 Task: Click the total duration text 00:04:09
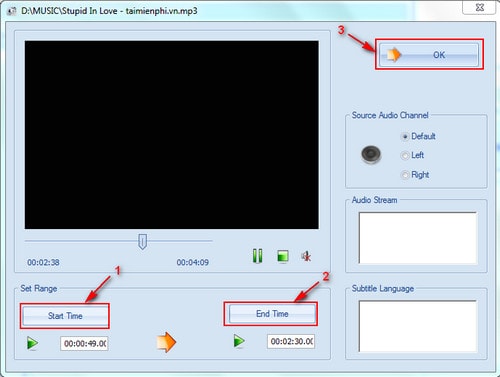pos(193,262)
